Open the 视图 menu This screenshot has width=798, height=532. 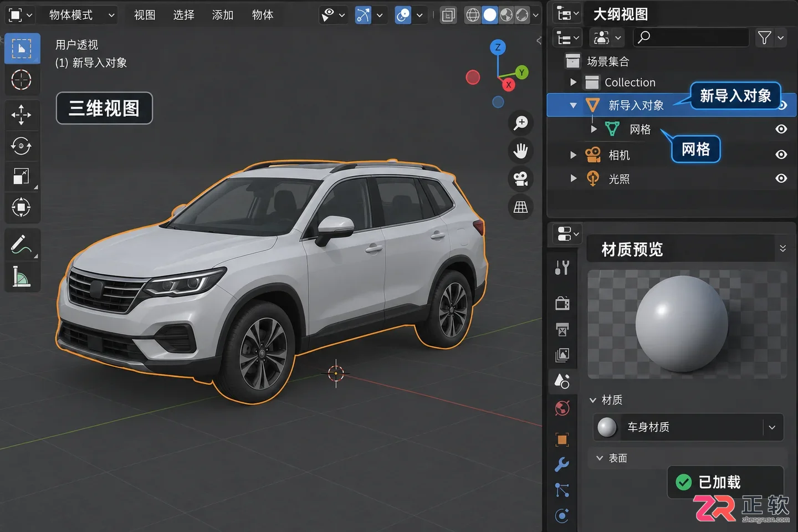145,15
